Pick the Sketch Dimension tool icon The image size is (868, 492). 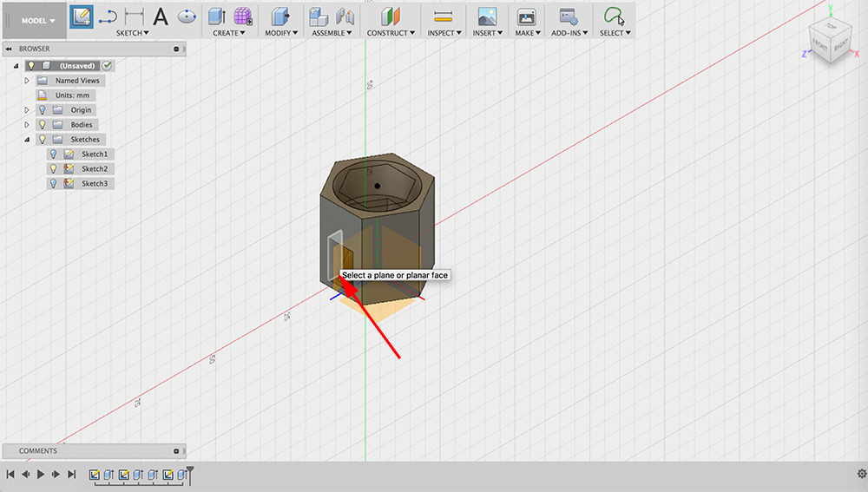click(x=134, y=16)
